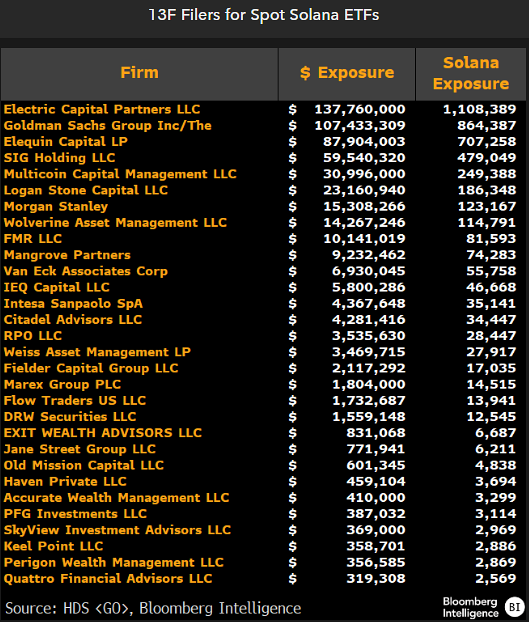Screen dimensions: 529x622
Task: Select the Citadel Advisors LLC row
Action: click(x=264, y=320)
